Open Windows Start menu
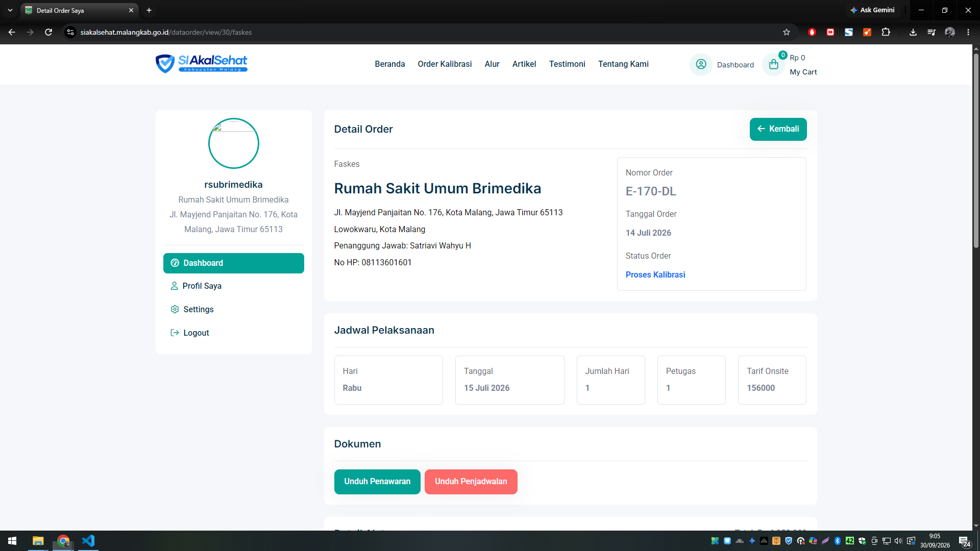The width and height of the screenshot is (980, 551). coord(12,541)
